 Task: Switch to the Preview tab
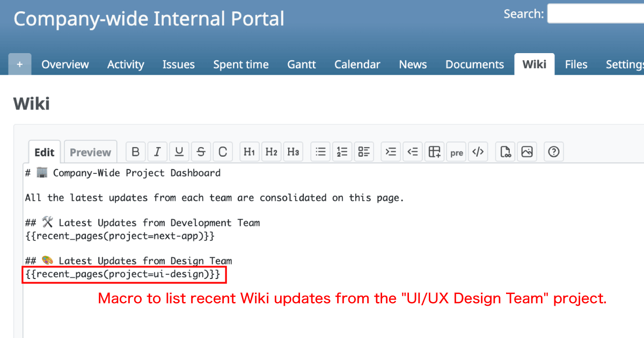(90, 152)
